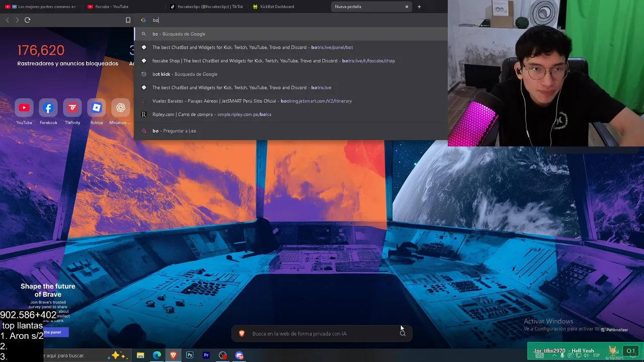644x362 pixels.
Task: Click the Brave browser taskbar icon
Action: [174, 355]
